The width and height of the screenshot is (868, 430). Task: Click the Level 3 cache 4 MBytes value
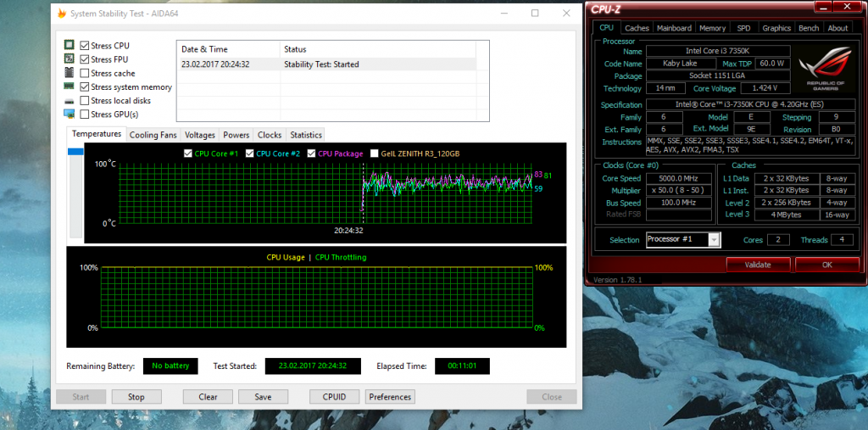click(786, 215)
